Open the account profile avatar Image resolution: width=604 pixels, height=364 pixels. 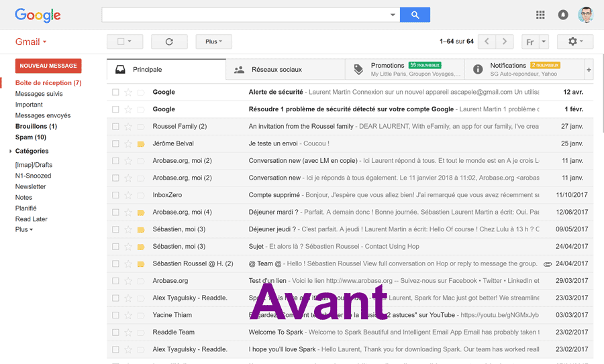pos(585,15)
